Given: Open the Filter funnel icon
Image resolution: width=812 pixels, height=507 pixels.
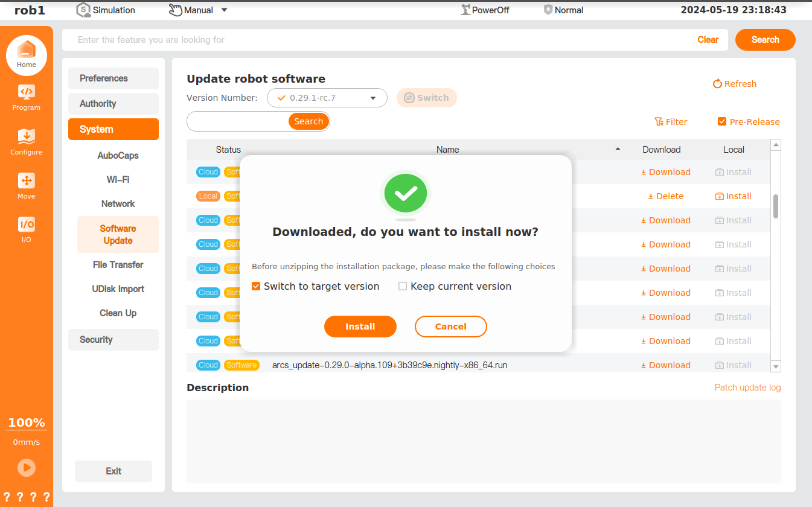Looking at the screenshot, I should tap(659, 122).
